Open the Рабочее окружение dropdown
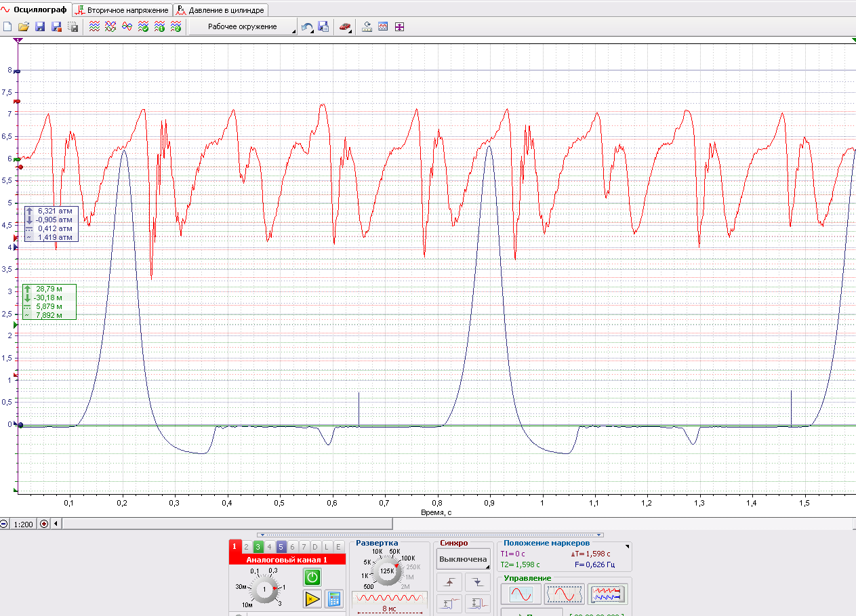This screenshot has width=856, height=616. (243, 27)
